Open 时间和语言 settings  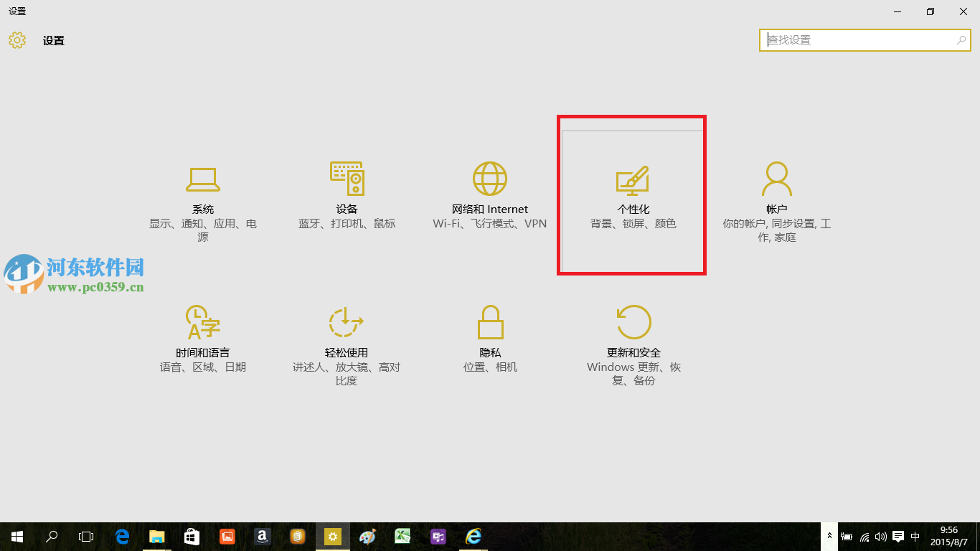click(202, 337)
